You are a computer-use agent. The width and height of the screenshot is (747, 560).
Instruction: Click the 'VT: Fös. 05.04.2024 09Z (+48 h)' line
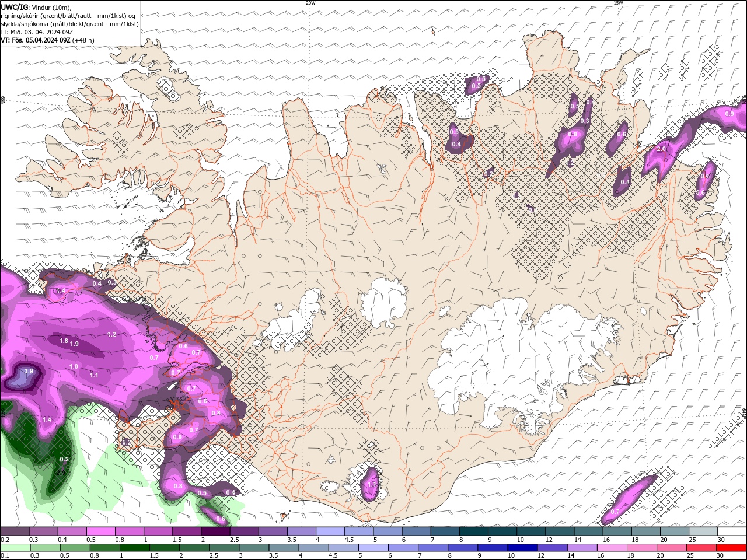pyautogui.click(x=47, y=40)
